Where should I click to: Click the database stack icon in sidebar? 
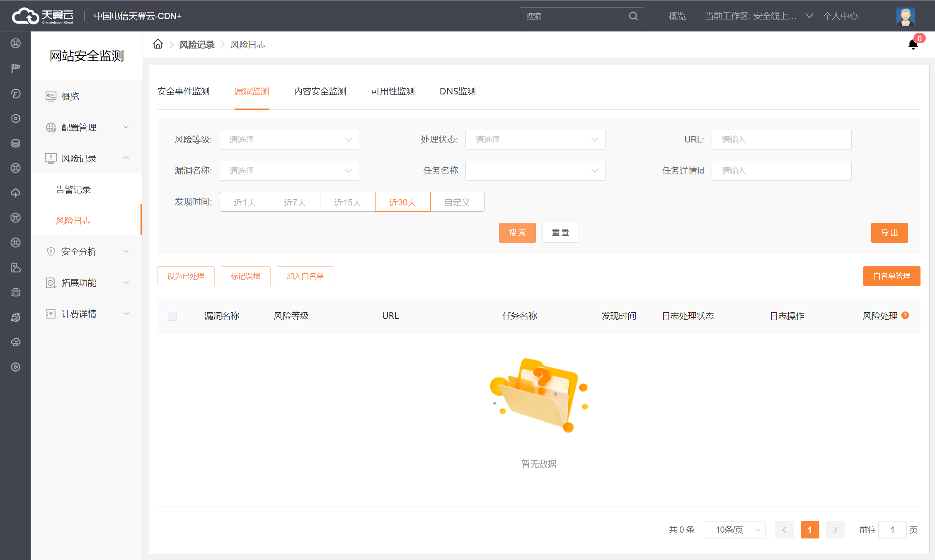(x=16, y=143)
